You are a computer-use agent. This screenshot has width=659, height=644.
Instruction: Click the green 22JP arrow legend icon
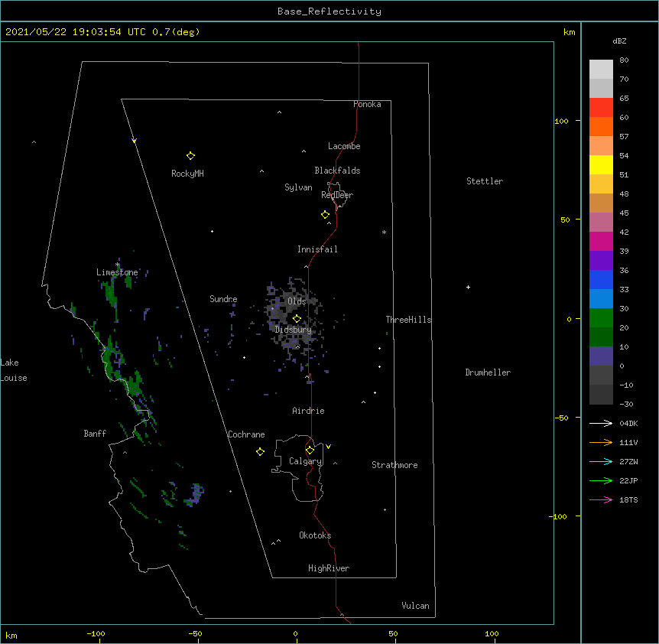[601, 480]
